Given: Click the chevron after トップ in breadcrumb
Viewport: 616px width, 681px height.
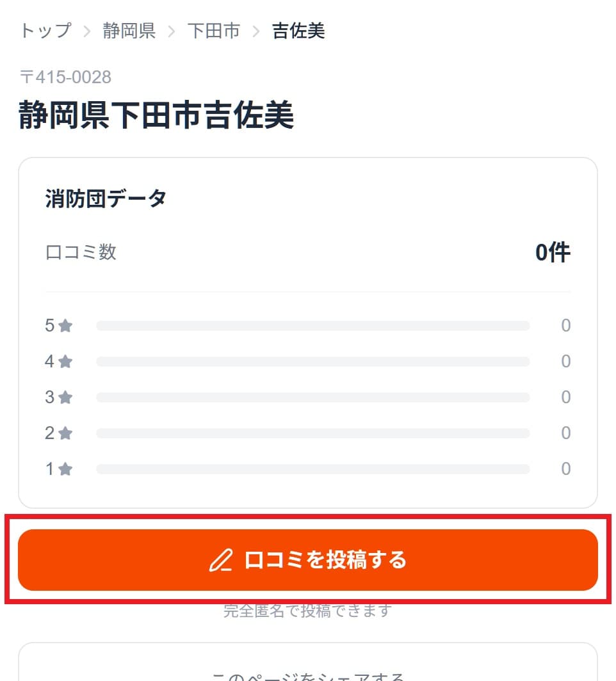Looking at the screenshot, I should pos(88,30).
